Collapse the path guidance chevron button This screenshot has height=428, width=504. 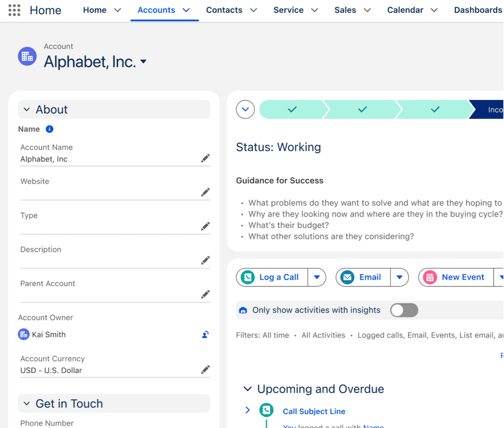(245, 109)
